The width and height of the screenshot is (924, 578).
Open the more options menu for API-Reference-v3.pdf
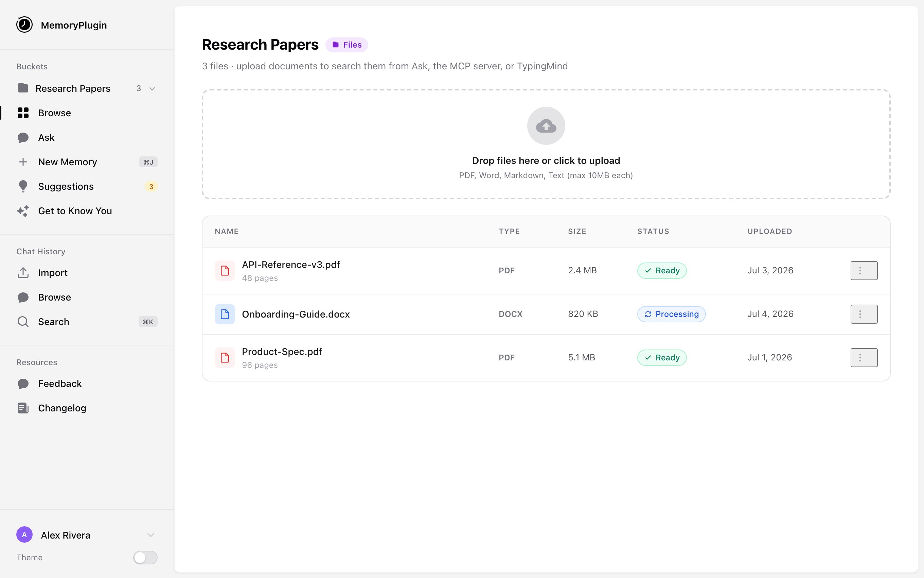pyautogui.click(x=864, y=271)
